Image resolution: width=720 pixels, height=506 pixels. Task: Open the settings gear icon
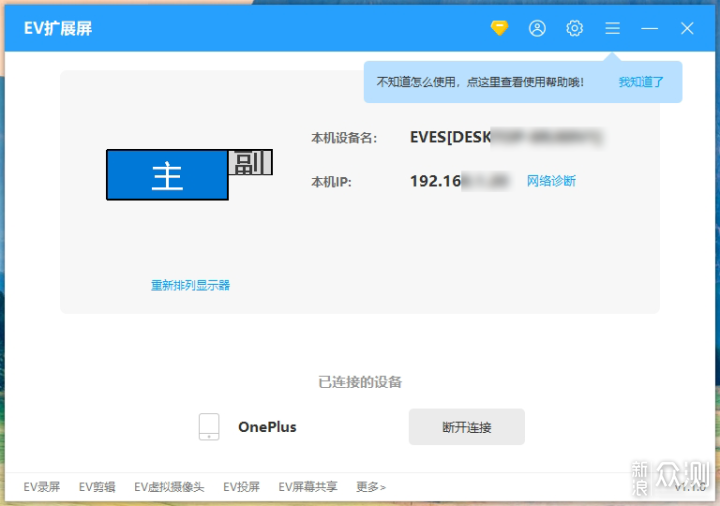coord(574,28)
